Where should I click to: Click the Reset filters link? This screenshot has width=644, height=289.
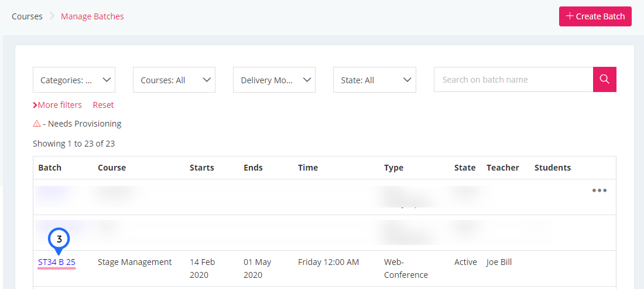point(103,105)
